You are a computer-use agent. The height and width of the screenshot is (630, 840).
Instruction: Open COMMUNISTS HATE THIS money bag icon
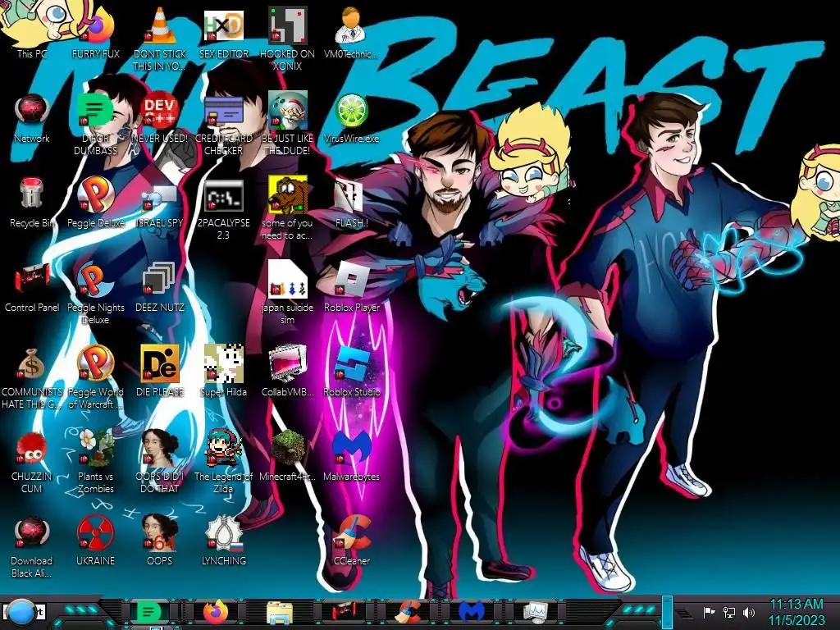pyautogui.click(x=32, y=378)
